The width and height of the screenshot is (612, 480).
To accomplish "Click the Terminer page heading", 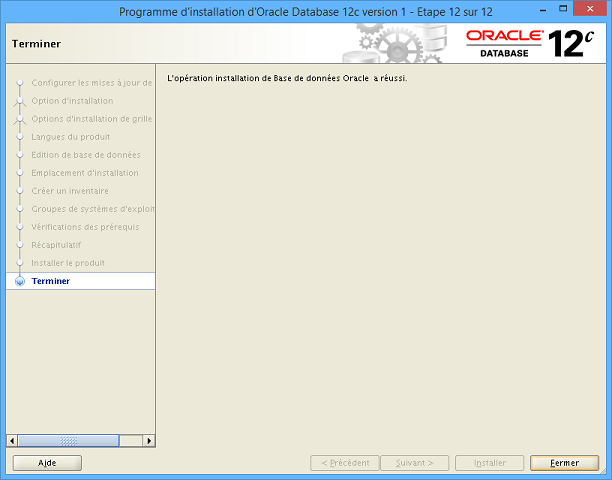I will point(36,44).
